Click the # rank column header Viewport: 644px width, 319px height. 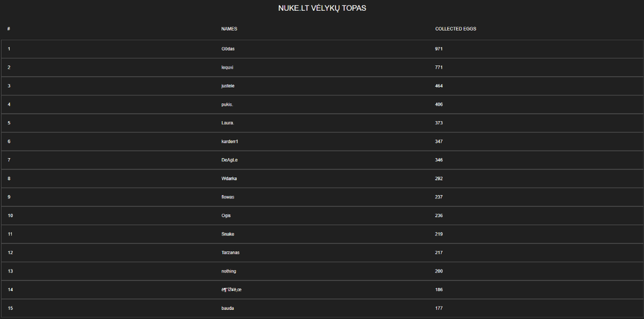pyautogui.click(x=9, y=29)
